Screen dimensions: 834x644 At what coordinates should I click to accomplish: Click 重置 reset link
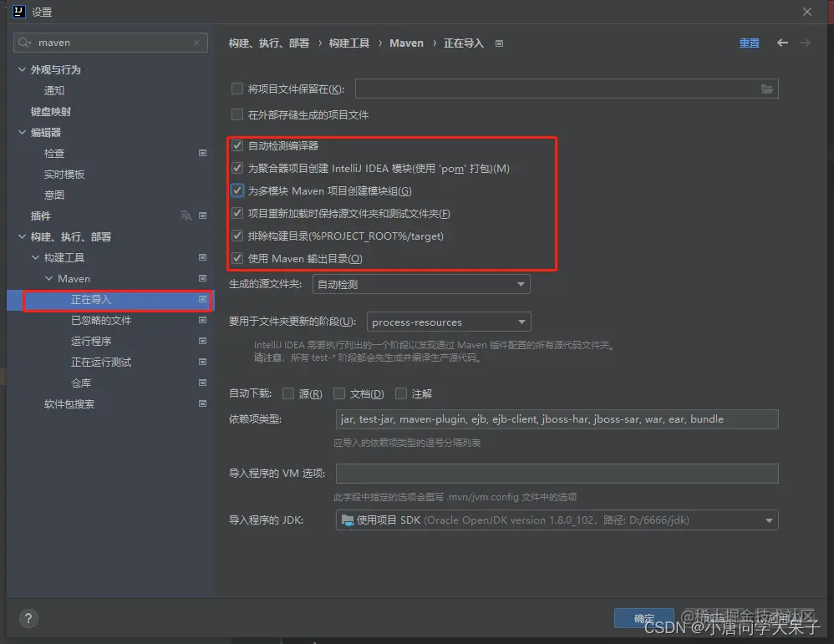(750, 43)
